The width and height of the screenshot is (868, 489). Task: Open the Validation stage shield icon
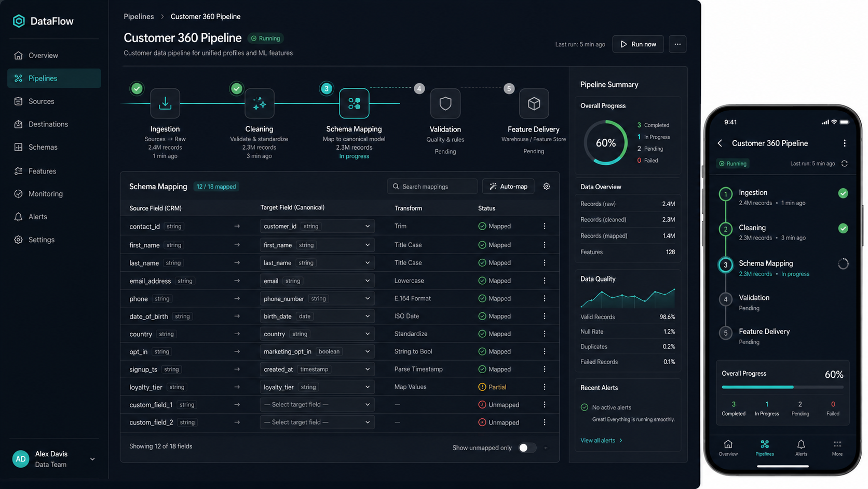pos(445,103)
